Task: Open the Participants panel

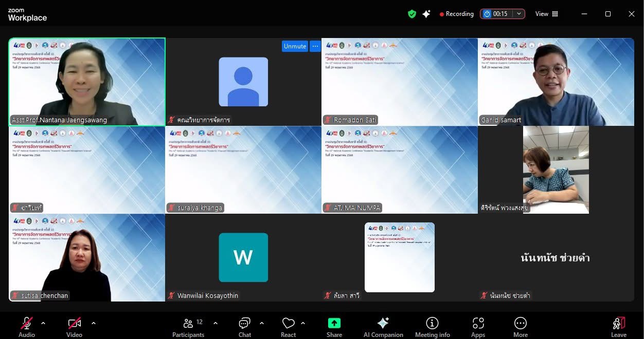Action: (188, 327)
